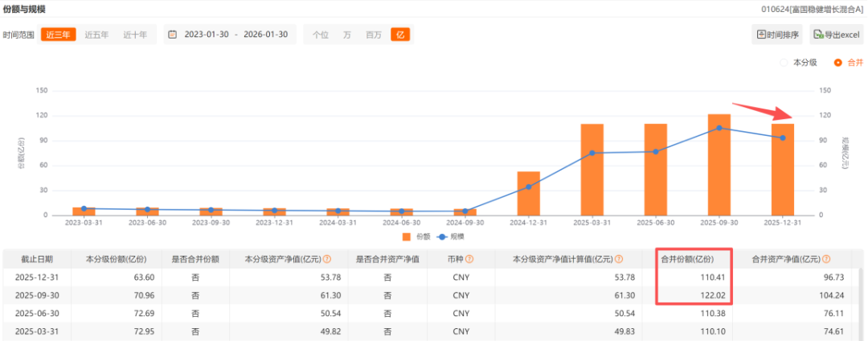The height and width of the screenshot is (341, 868).
Task: Edit the start date 2023-01-30 field
Action: point(205,35)
